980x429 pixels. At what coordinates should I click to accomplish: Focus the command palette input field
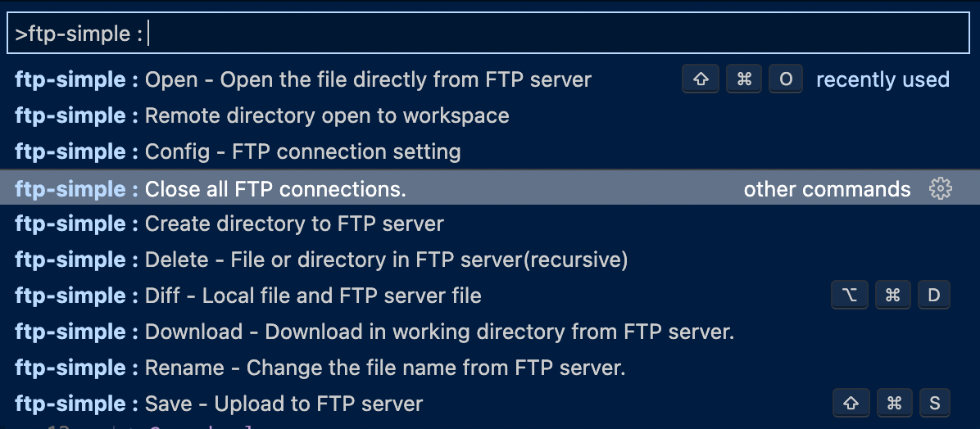(x=488, y=33)
